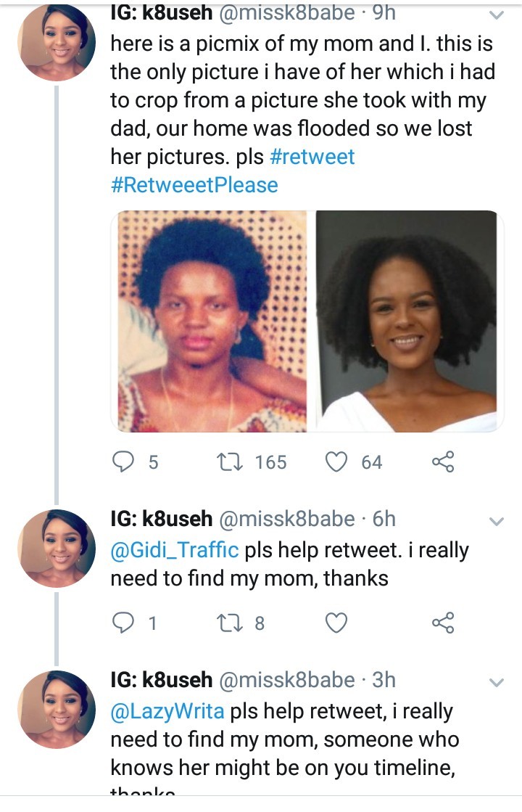Open the @Gidi_Traffic mention
Screen dimensions: 522x812
[x=174, y=550]
